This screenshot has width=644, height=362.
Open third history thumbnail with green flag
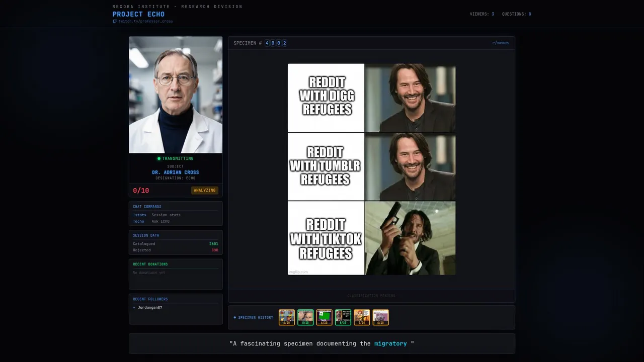click(325, 317)
